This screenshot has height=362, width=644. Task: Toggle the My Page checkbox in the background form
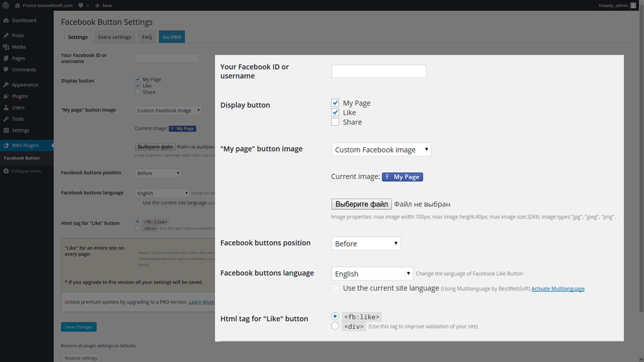[x=138, y=79]
